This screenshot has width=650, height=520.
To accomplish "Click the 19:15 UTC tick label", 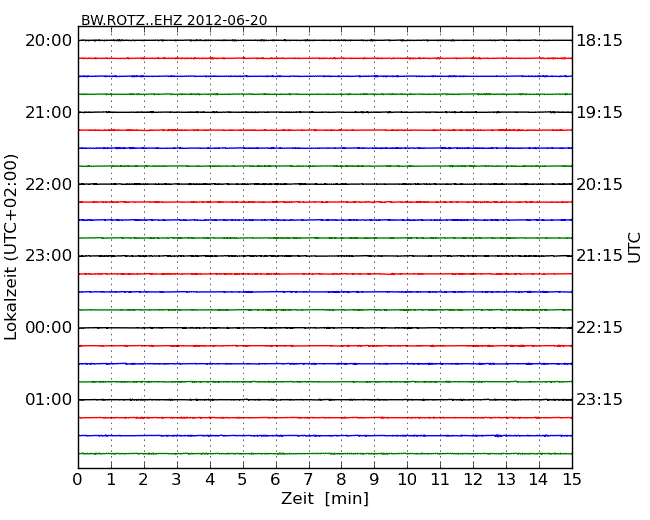I will pos(599,112).
